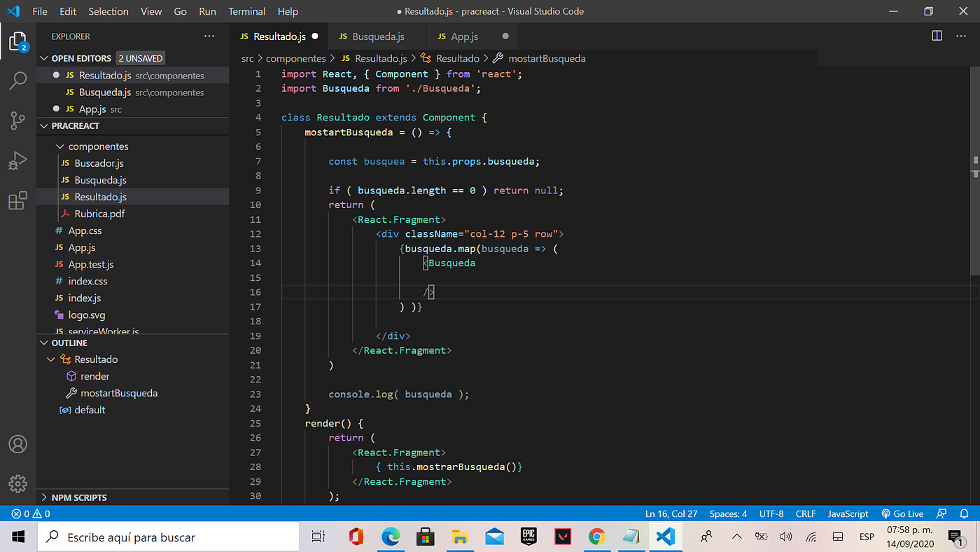The image size is (980, 552).
Task: Open the Terminal menu
Action: (246, 11)
